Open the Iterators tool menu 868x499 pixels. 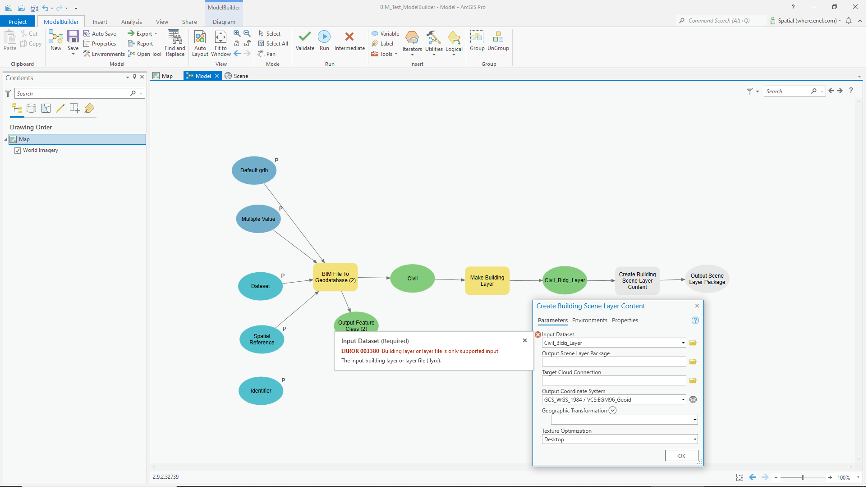pyautogui.click(x=413, y=43)
